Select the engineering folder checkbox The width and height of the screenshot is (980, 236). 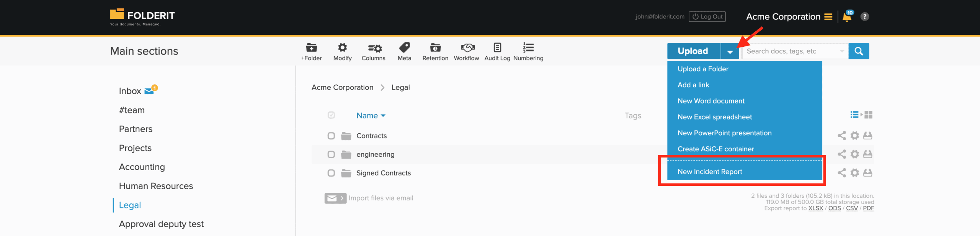[331, 154]
